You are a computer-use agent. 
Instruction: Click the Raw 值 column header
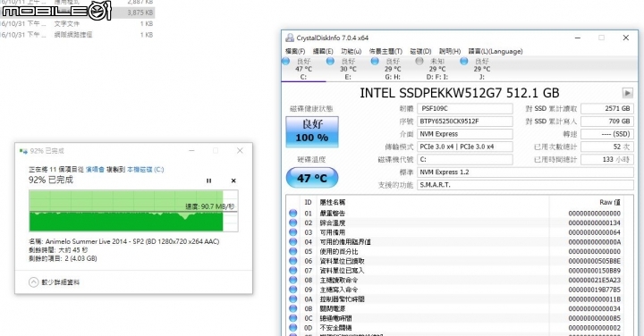pos(610,202)
